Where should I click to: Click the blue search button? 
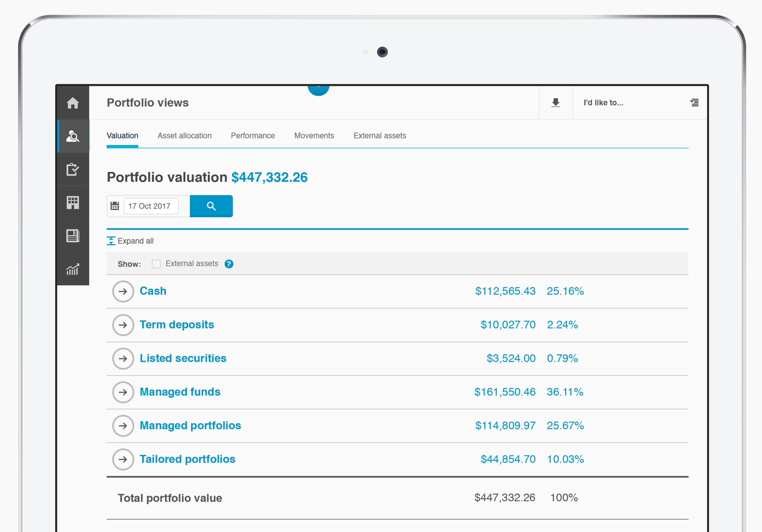tap(211, 206)
